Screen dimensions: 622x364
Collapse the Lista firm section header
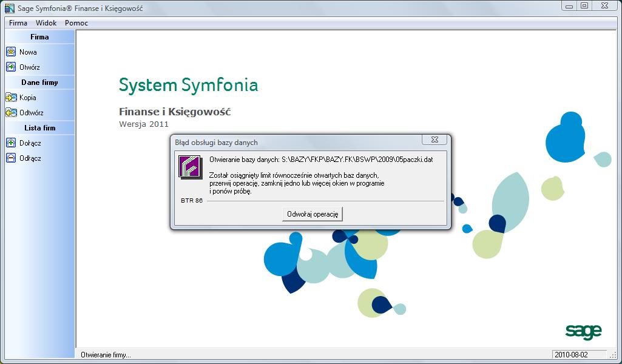(39, 128)
